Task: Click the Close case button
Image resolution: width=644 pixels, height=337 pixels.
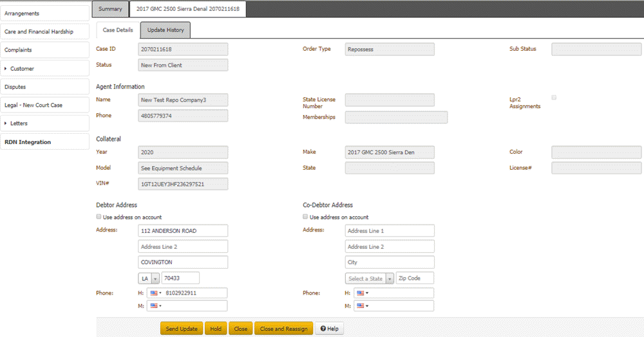Action: (x=241, y=329)
